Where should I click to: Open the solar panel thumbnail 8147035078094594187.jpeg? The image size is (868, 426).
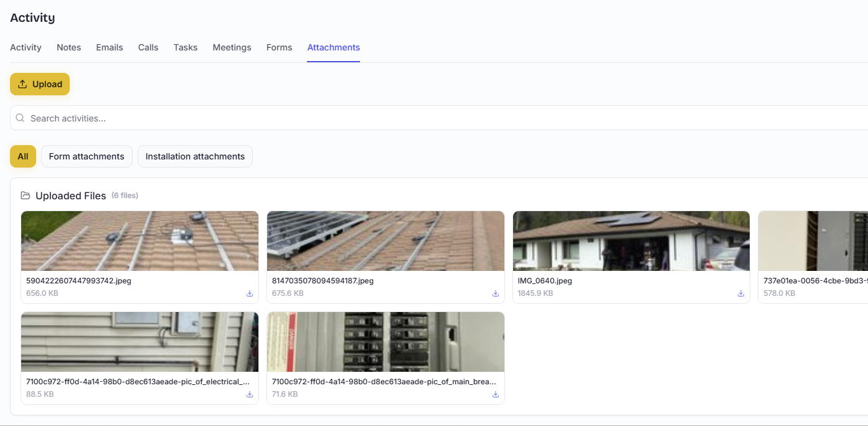(x=385, y=241)
